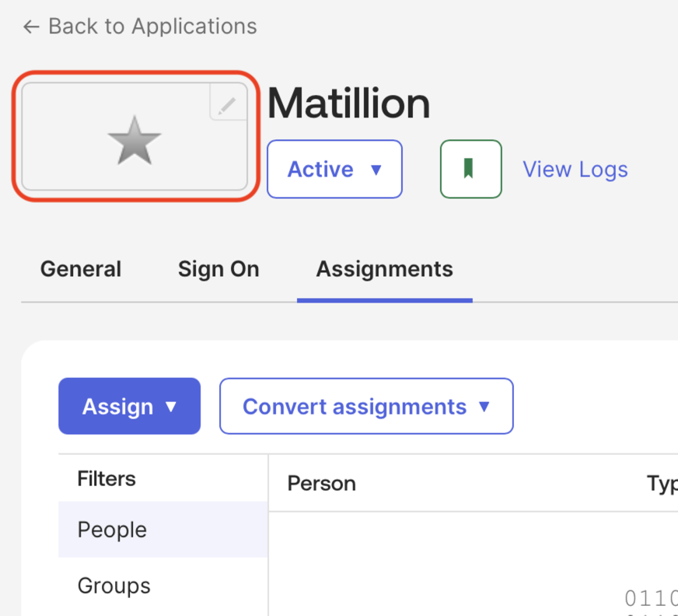Click the Filters heading
The image size is (678, 616).
[107, 478]
